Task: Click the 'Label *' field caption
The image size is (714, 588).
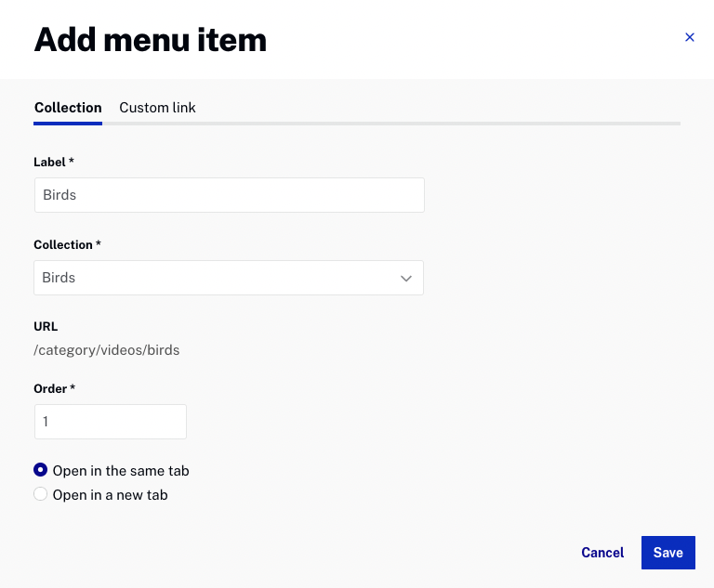Action: 54,162
